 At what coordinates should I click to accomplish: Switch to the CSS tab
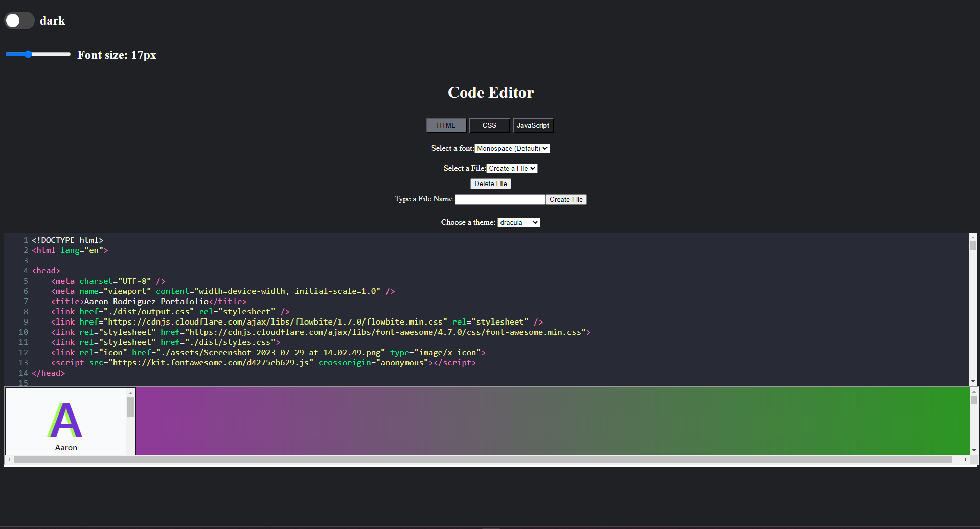coord(489,126)
